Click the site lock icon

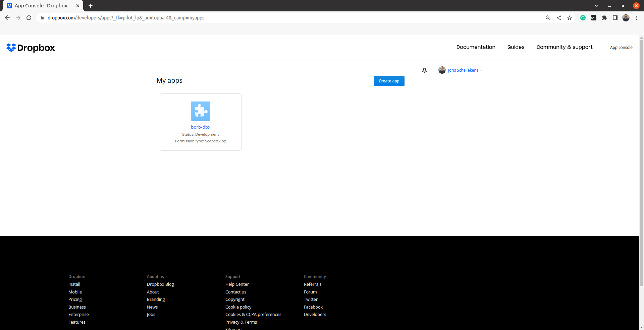coord(42,18)
